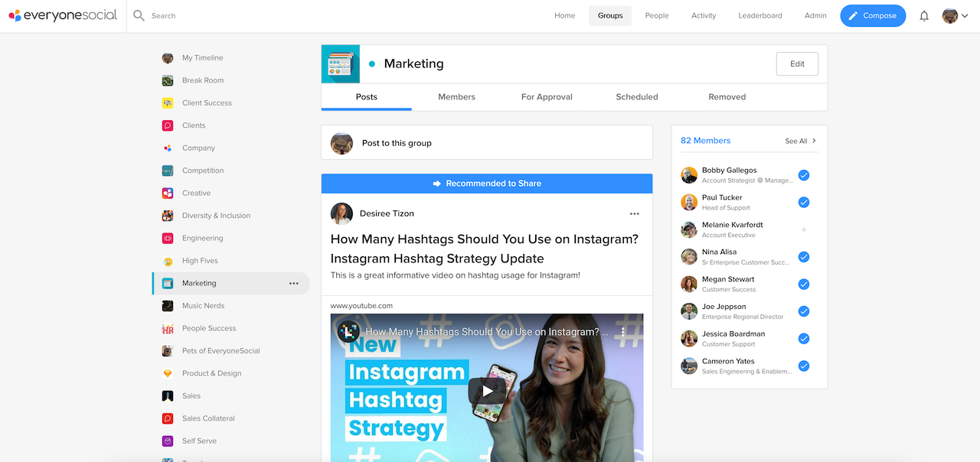Open the profile account dropdown arrow
980x462 pixels.
coord(965,15)
